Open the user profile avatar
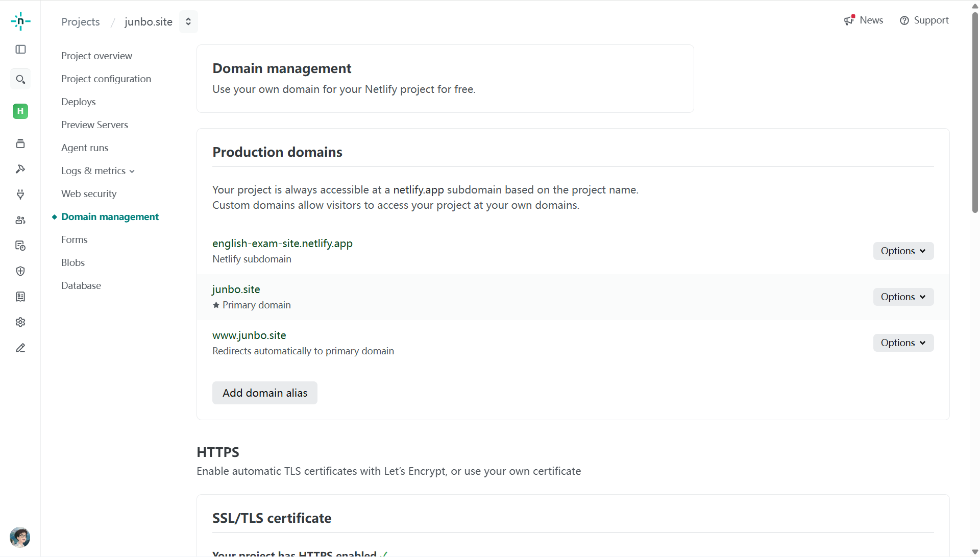Image resolution: width=980 pixels, height=557 pixels. (20, 537)
